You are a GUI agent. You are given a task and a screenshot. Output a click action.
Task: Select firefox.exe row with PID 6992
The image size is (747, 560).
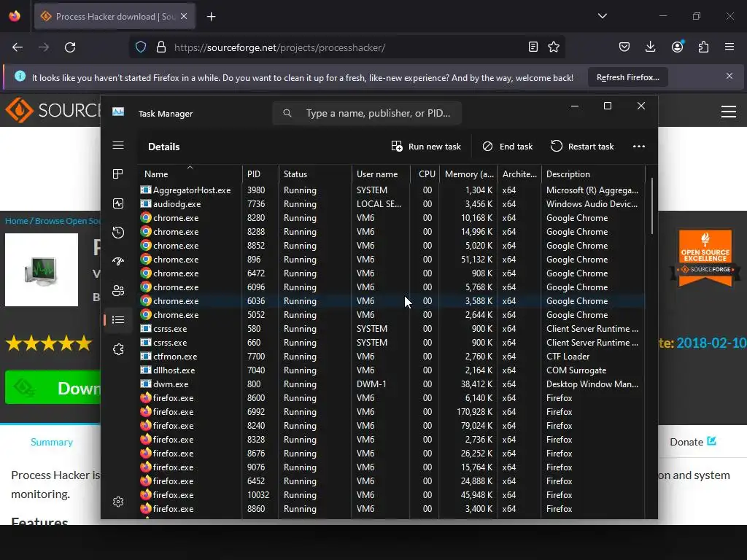[x=392, y=411]
